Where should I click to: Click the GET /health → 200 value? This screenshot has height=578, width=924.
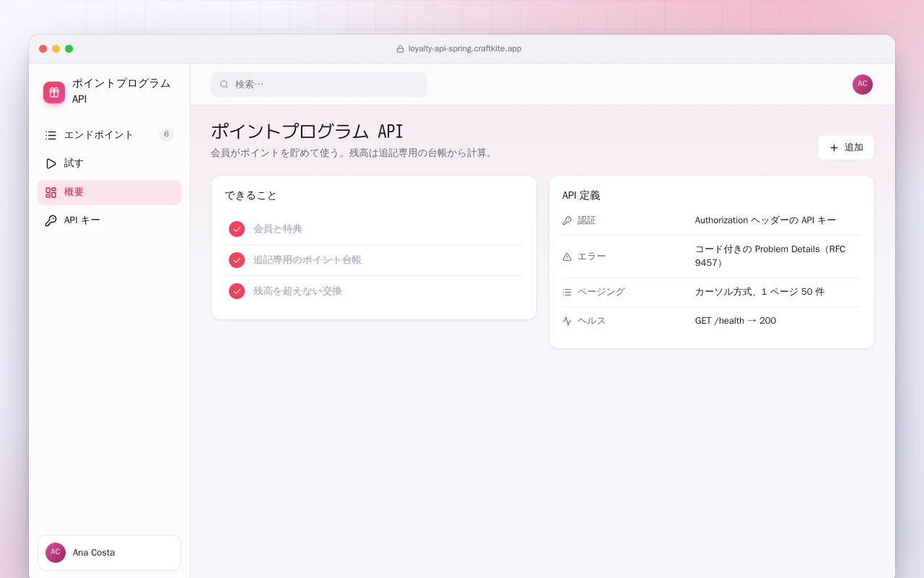[736, 321]
